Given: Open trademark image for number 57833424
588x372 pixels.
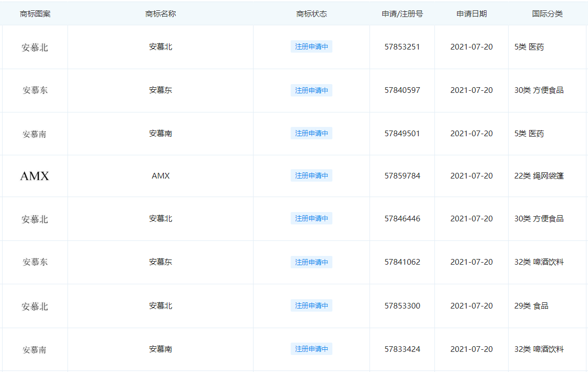Looking at the screenshot, I should 35,350.
